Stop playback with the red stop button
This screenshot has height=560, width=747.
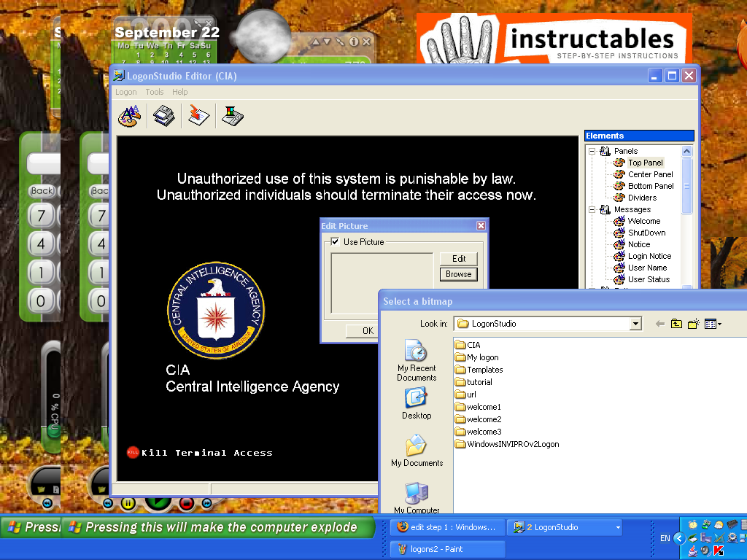(x=186, y=503)
